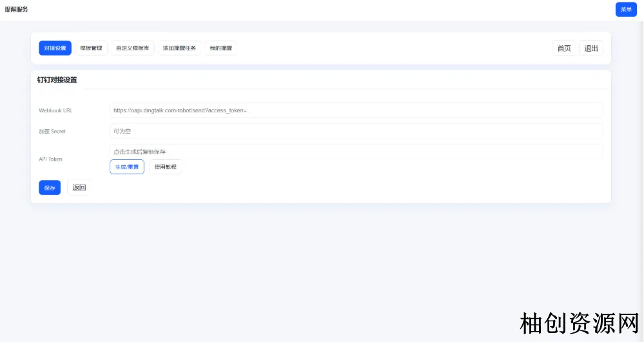Select the 添加提醒任务 tab
The image size is (644, 342).
click(x=179, y=48)
